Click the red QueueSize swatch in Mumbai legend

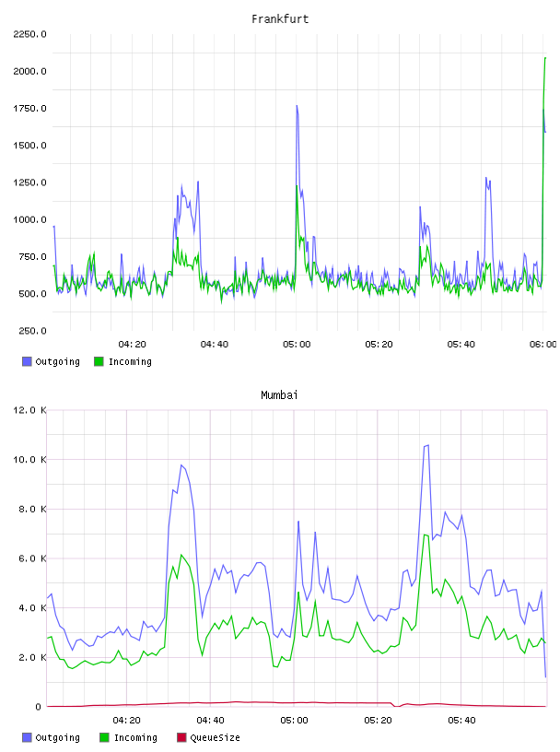[181, 737]
